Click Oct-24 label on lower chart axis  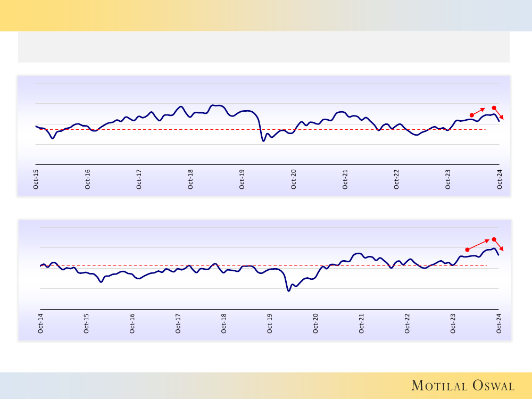click(499, 323)
